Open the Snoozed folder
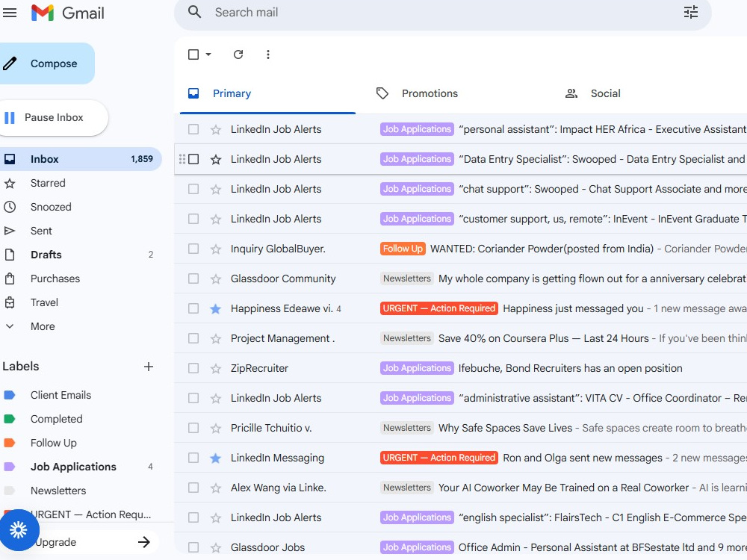Screen dimensions: 747x560 51,207
